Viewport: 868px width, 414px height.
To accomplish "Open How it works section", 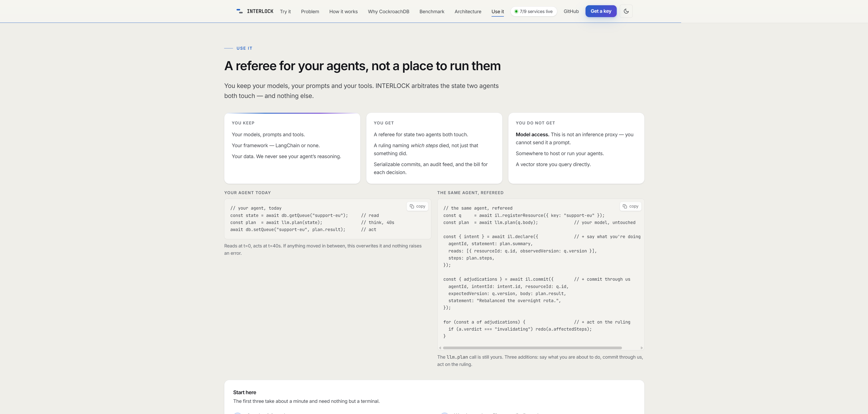I will click(343, 11).
